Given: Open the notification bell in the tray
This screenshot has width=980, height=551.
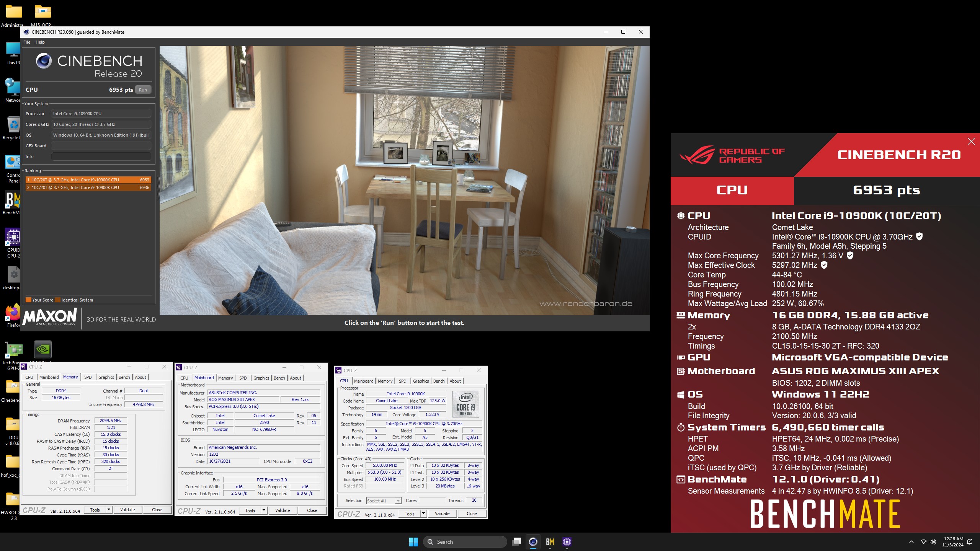Looking at the screenshot, I should tap(970, 542).
